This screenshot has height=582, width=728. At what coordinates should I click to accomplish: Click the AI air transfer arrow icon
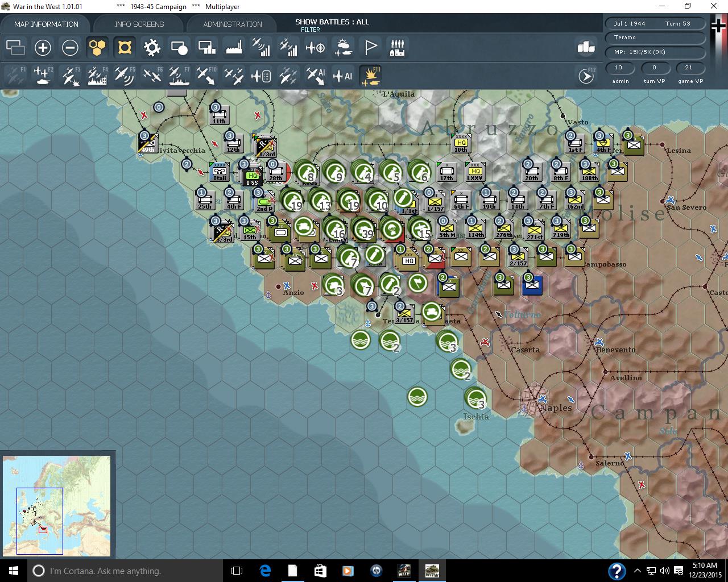click(x=316, y=76)
